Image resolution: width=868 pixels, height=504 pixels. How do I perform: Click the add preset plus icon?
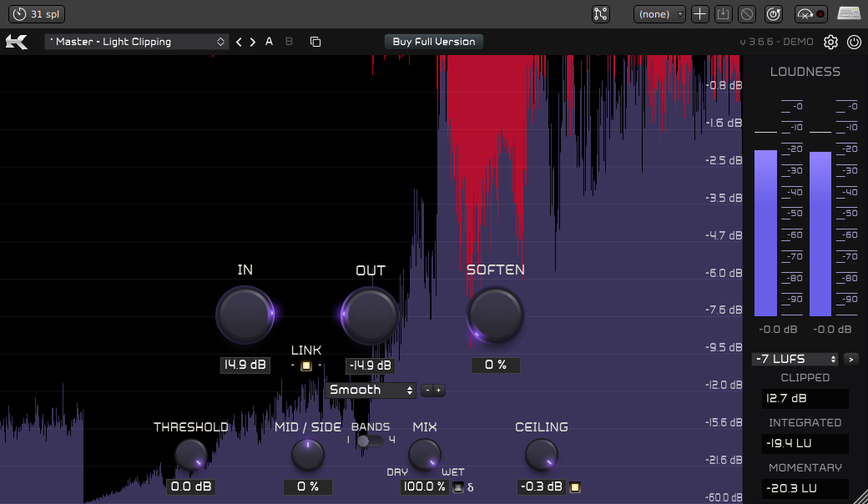pos(700,14)
